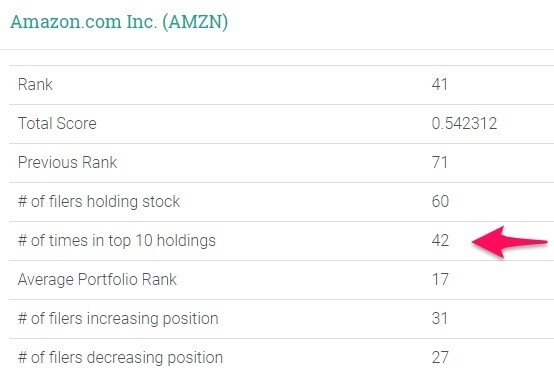Select the Total Score label
The width and height of the screenshot is (554, 386).
coord(57,124)
